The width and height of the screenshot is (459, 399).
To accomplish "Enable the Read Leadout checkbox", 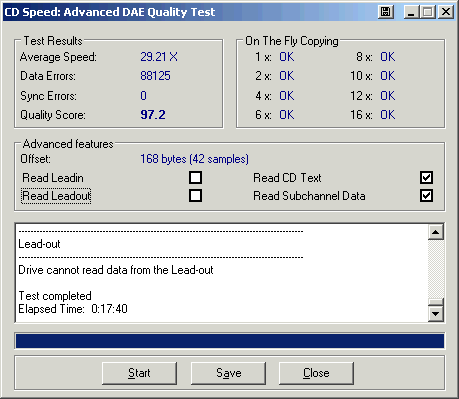I will pos(195,195).
